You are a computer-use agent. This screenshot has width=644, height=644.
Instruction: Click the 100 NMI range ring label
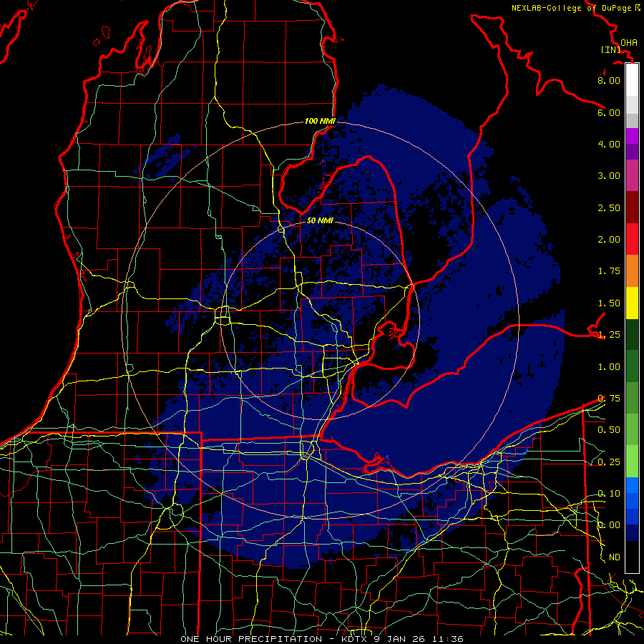click(x=320, y=121)
